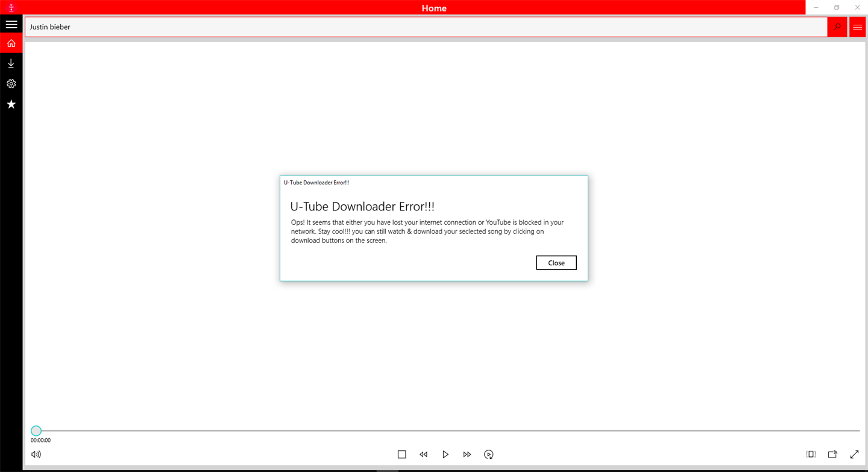The width and height of the screenshot is (868, 472).
Task: Click the error message paragraph text
Action: coord(427,231)
